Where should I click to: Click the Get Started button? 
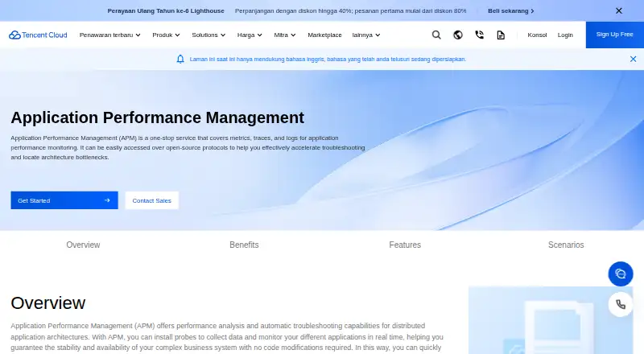[x=64, y=200]
